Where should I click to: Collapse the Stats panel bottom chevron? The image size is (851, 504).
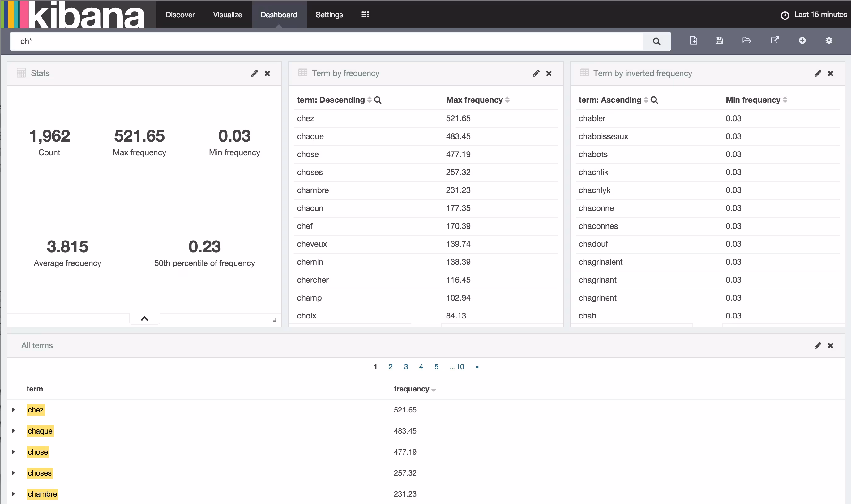point(144,318)
